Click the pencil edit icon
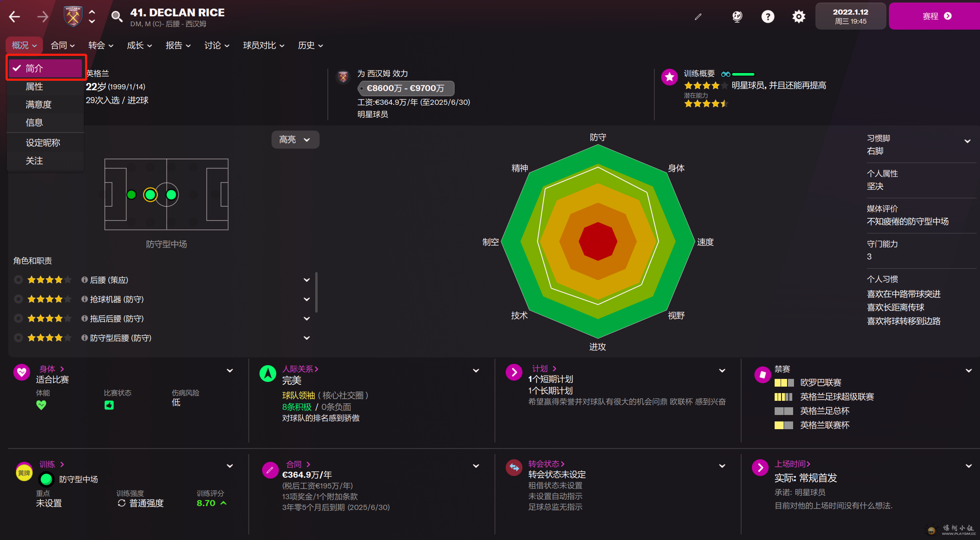The height and width of the screenshot is (540, 980). [x=698, y=17]
